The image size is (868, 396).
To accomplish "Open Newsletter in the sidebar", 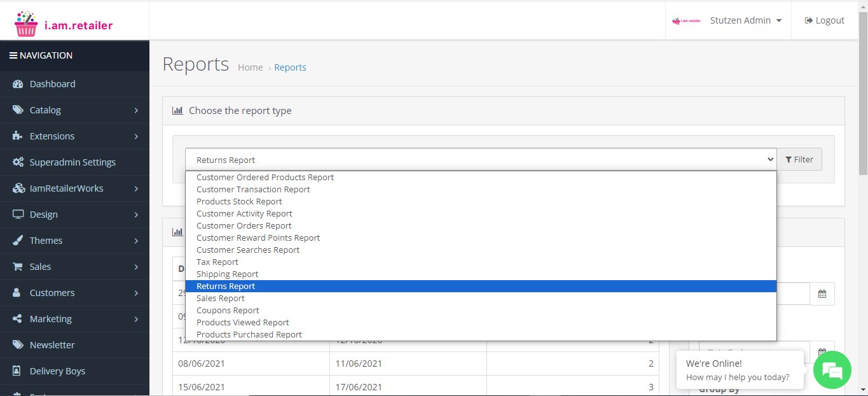I will (74, 345).
